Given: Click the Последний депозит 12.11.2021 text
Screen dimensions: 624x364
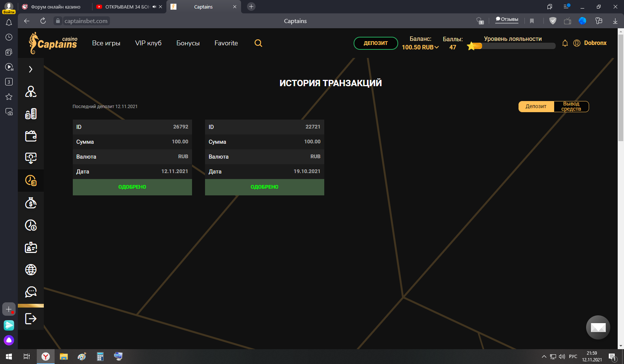Looking at the screenshot, I should [105, 107].
